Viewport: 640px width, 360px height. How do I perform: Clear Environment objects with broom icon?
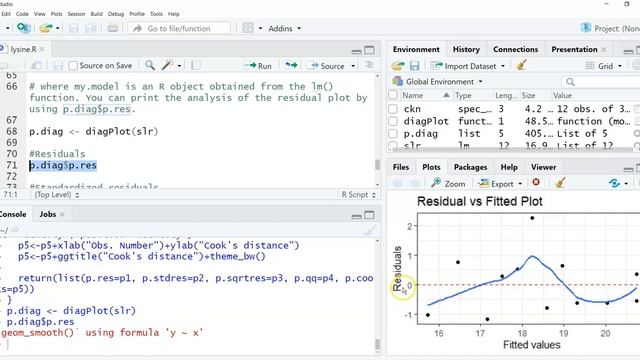point(521,65)
